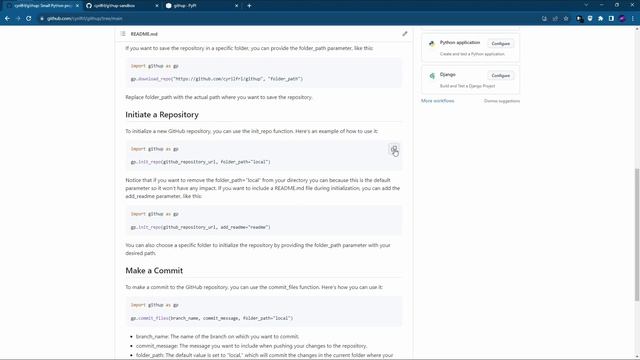Click the Django card title
The width and height of the screenshot is (640, 360).
pyautogui.click(x=447, y=75)
